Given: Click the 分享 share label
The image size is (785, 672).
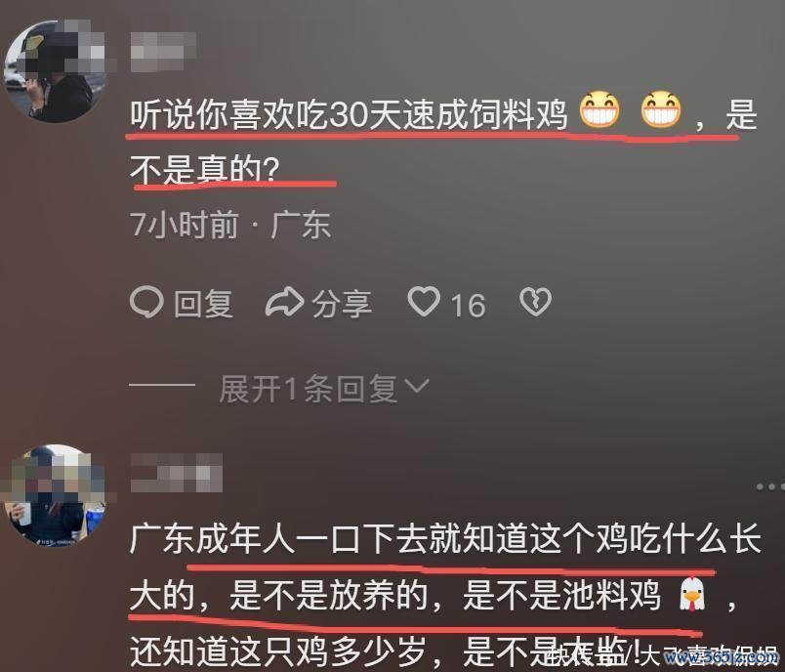Looking at the screenshot, I should (x=342, y=304).
